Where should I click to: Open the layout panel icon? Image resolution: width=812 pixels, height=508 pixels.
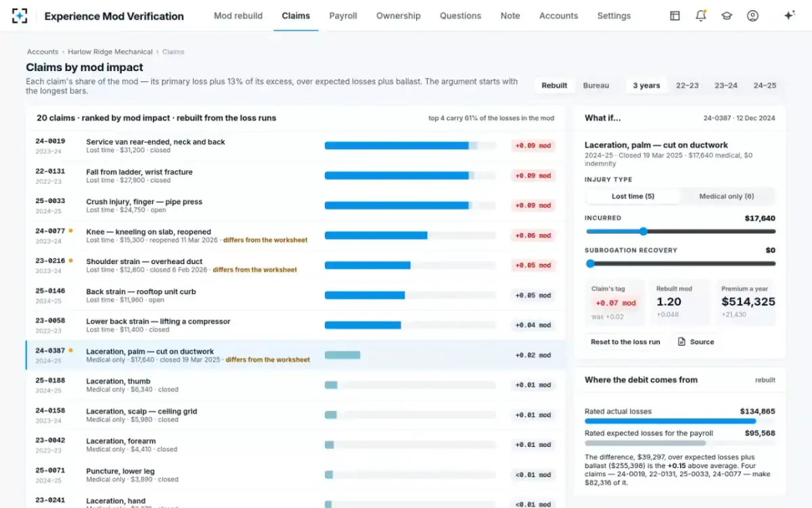point(675,16)
